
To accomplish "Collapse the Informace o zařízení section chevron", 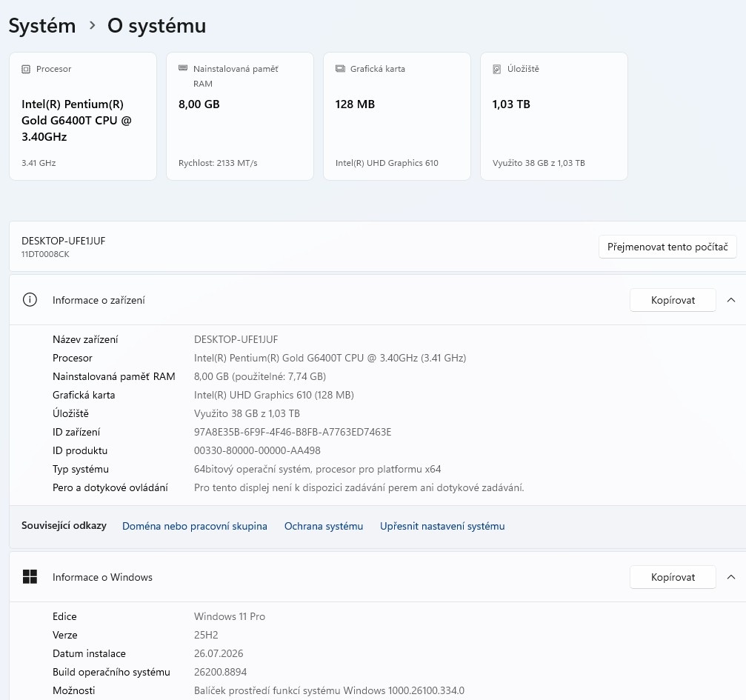I will coord(731,300).
